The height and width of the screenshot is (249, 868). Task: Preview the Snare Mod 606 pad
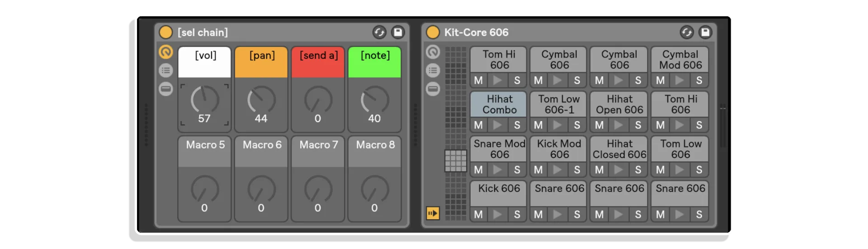pos(498,169)
